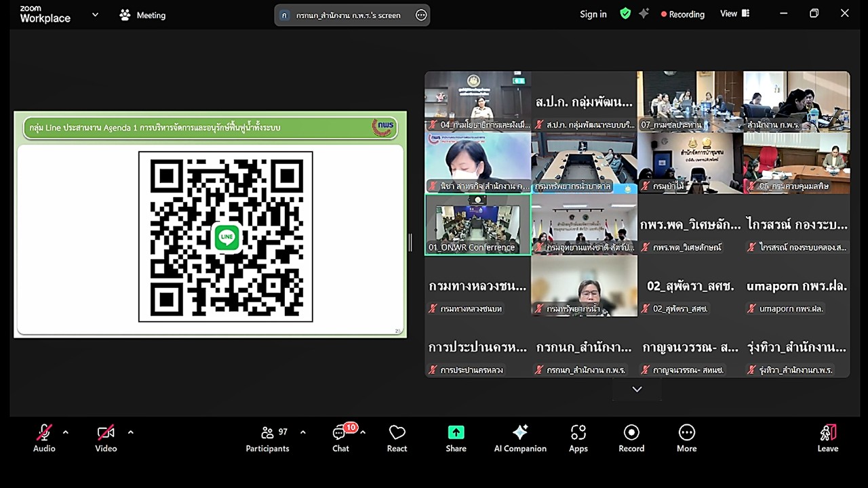Unmute microphone with Audio button
Viewport: 868px width, 488px height.
click(44, 438)
